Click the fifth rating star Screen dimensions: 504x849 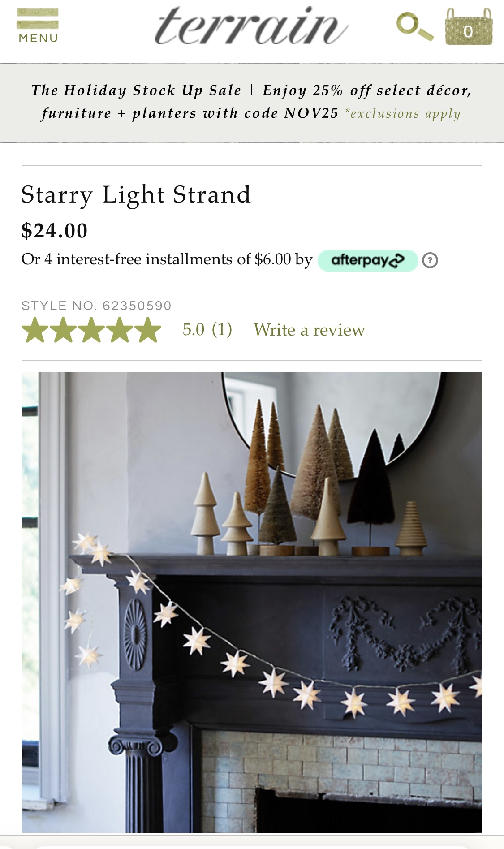148,330
